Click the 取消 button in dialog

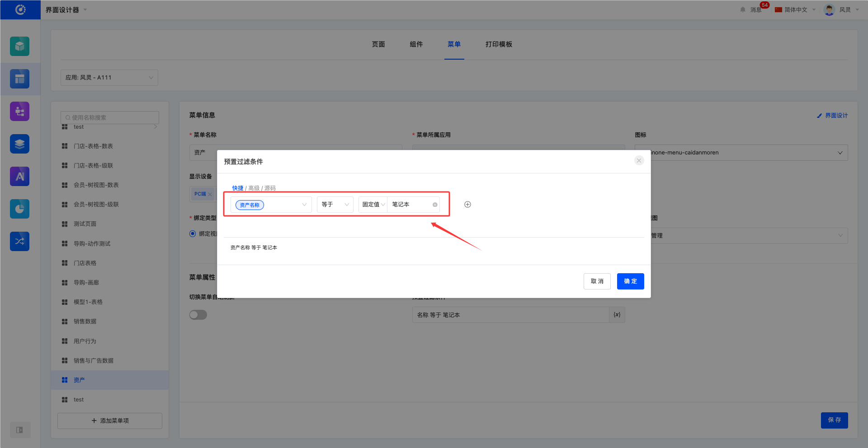[x=597, y=281]
